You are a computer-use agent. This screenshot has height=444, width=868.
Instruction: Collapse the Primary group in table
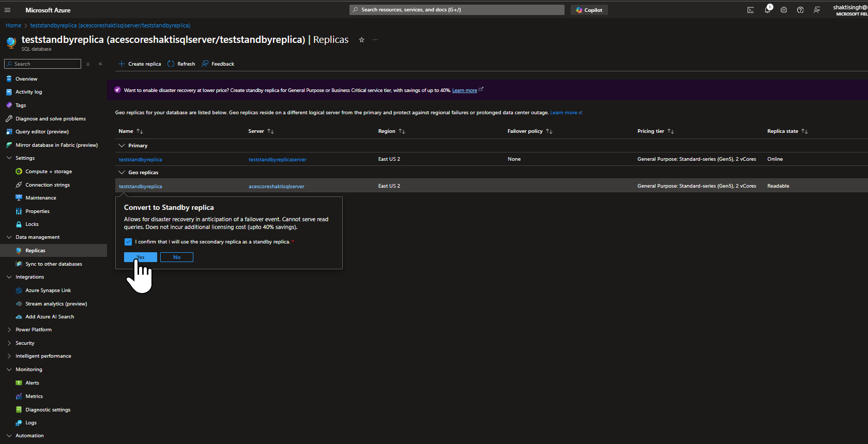pos(122,146)
